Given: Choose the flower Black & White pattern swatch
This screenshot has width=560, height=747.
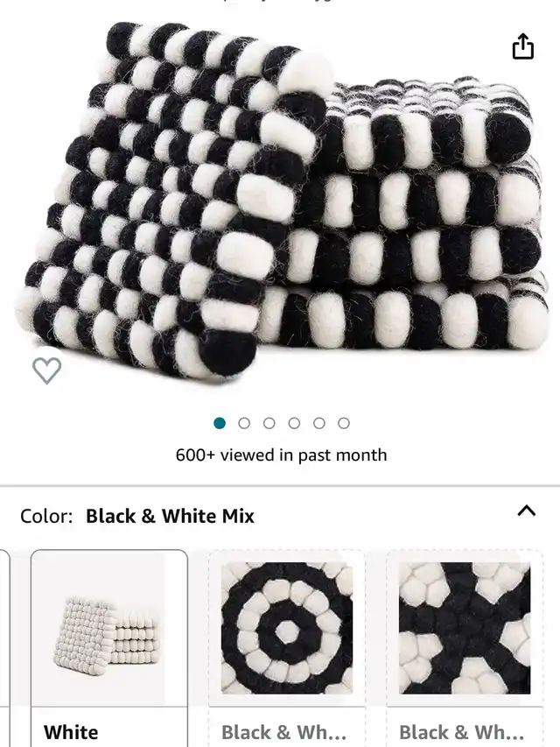Looking at the screenshot, I should click(465, 648).
